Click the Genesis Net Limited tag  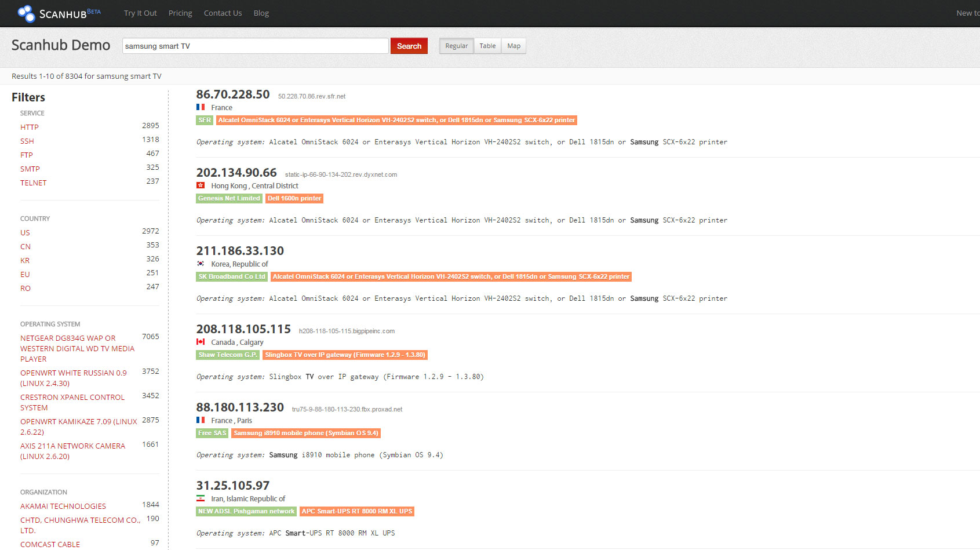pos(229,198)
